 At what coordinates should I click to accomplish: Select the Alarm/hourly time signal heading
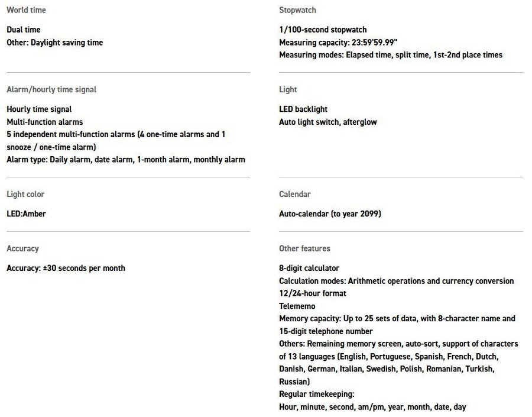[x=51, y=89]
